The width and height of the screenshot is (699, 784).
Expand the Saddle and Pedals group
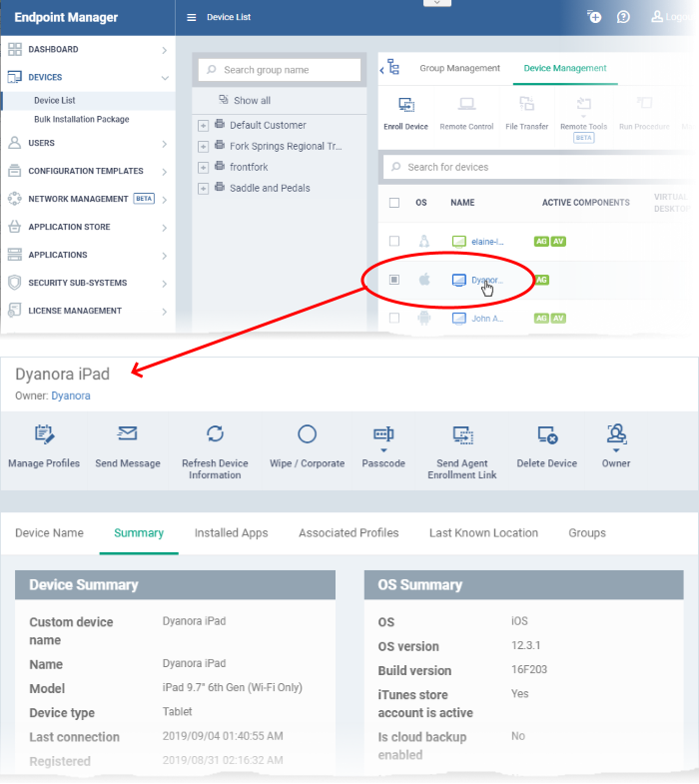pos(203,189)
